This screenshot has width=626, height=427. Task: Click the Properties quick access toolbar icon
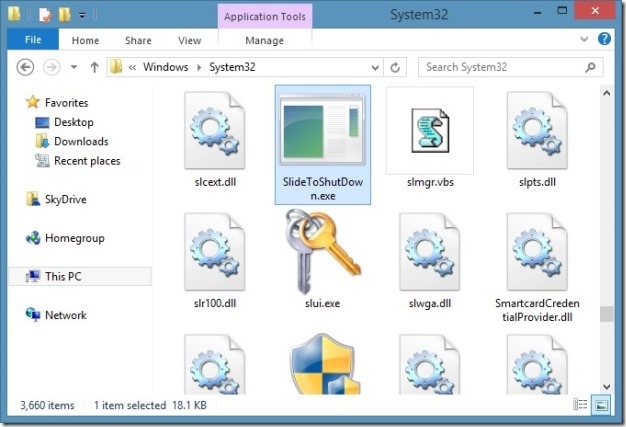click(x=45, y=15)
